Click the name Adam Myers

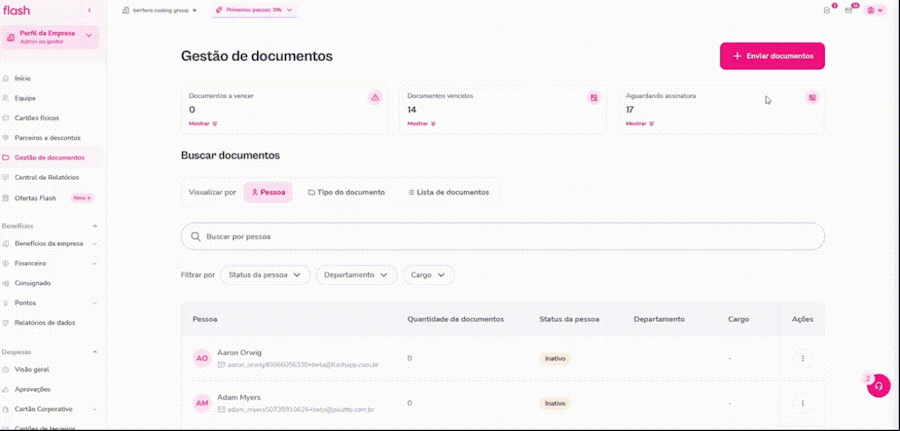tap(239, 397)
